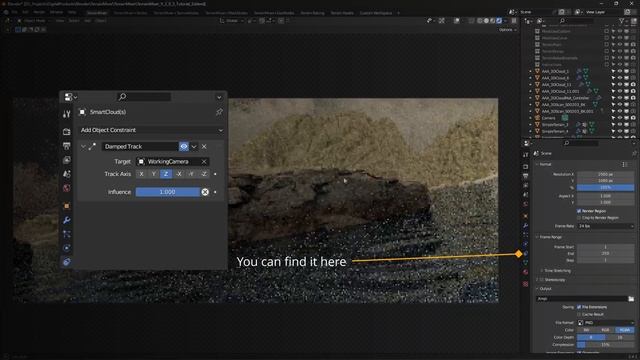The width and height of the screenshot is (640, 360).
Task: Hide Camera object with its eye icon
Action: coord(620,118)
